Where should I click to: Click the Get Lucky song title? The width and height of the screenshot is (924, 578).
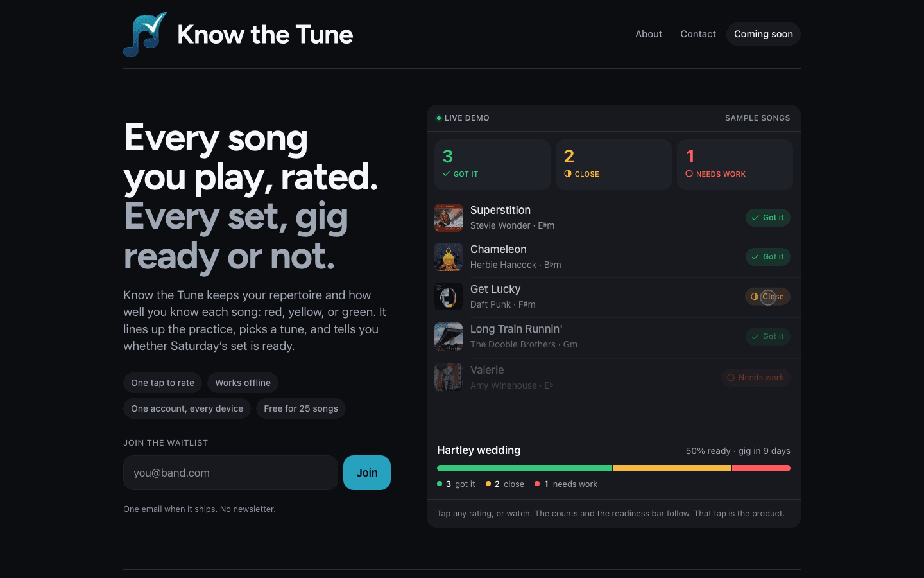(495, 289)
